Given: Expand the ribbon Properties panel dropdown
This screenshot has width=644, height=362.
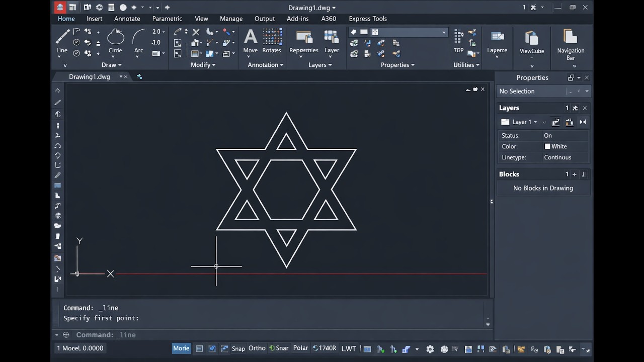Looking at the screenshot, I should click(397, 65).
